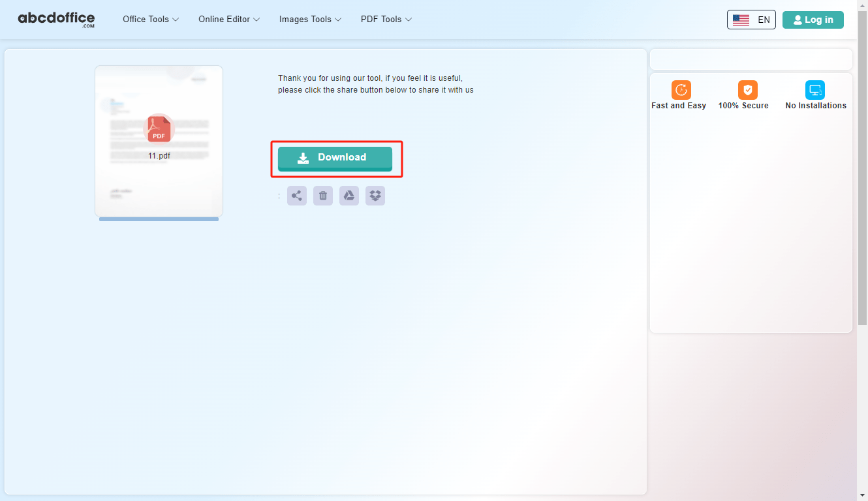Expand the PDF Tools chevron
Viewport: 868px width, 501px height.
(409, 20)
